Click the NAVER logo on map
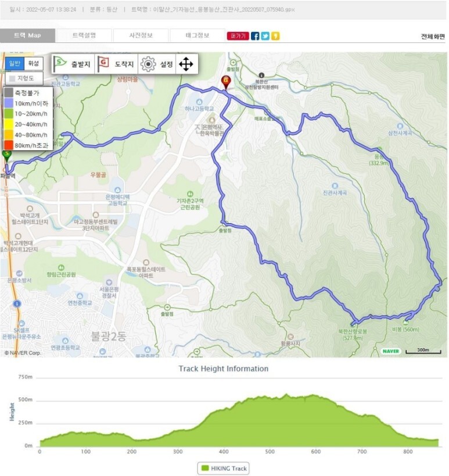This screenshot has width=449, height=476. tap(391, 351)
